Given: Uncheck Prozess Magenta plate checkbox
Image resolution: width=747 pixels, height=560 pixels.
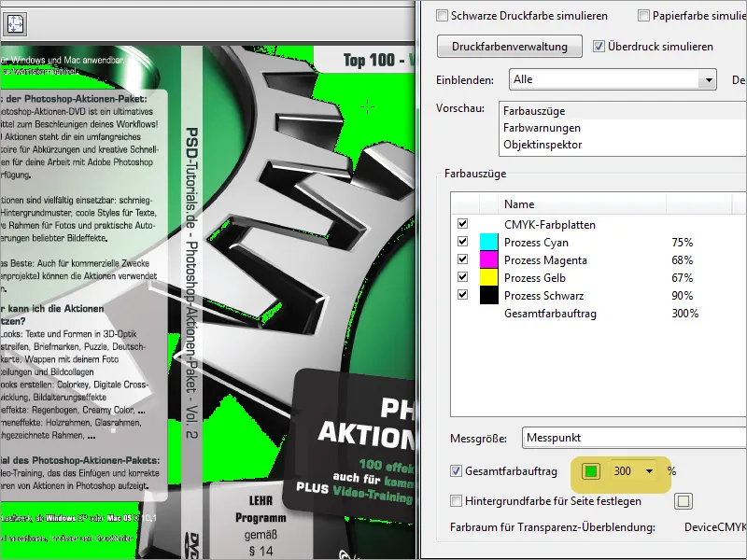Looking at the screenshot, I should coord(462,259).
